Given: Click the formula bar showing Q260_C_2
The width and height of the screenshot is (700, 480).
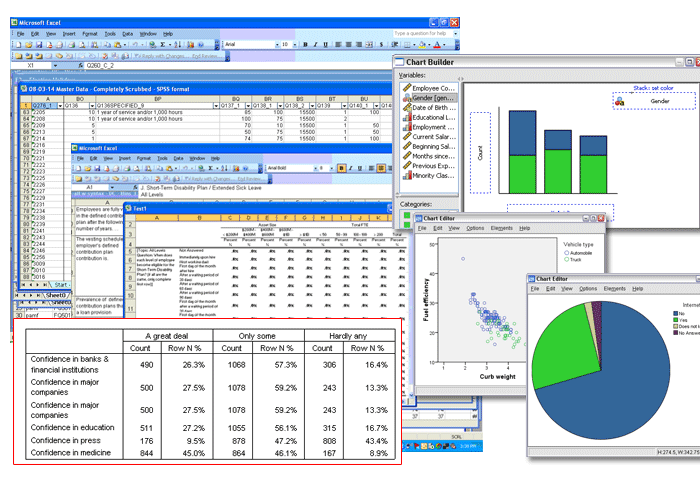Looking at the screenshot, I should (x=150, y=66).
